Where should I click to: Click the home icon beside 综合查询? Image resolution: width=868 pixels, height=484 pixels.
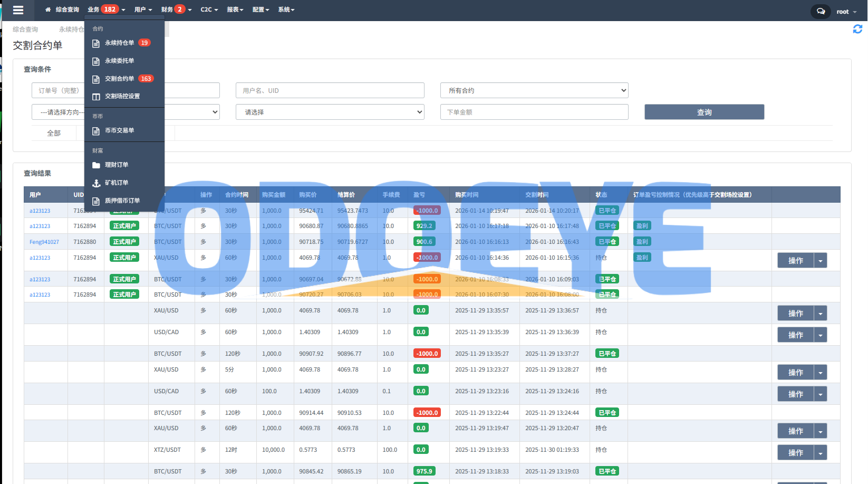(x=48, y=10)
